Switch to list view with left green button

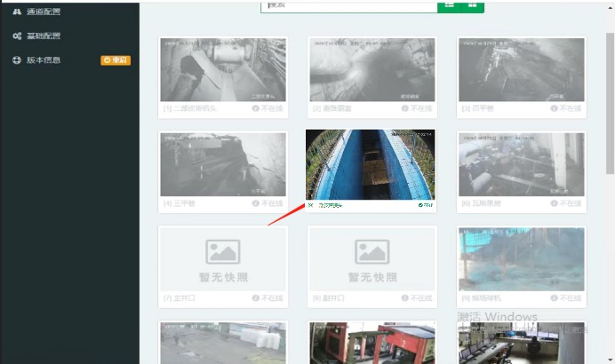450,6
